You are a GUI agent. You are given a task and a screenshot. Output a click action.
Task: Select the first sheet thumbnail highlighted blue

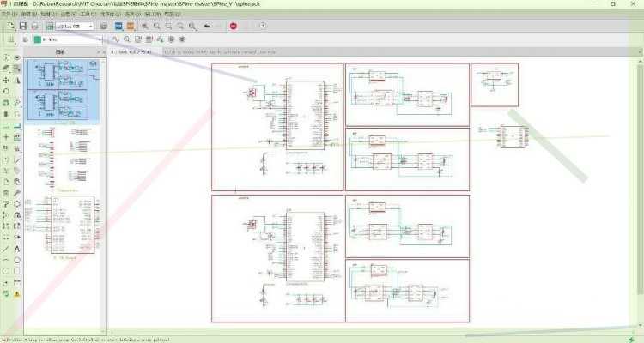point(64,90)
